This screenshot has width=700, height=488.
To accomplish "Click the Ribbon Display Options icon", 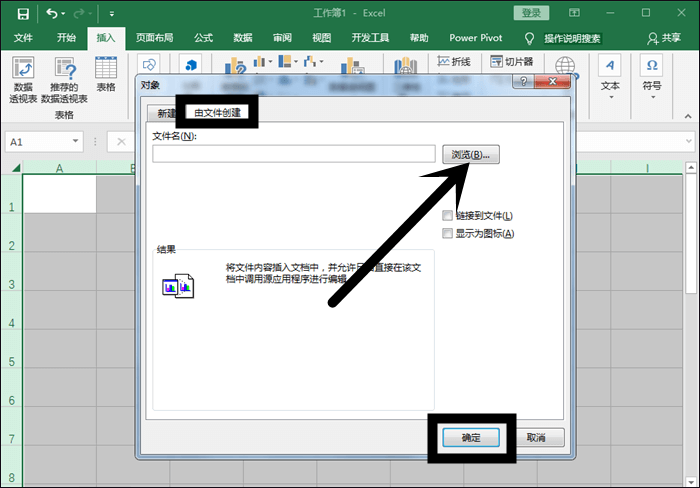I will point(574,13).
